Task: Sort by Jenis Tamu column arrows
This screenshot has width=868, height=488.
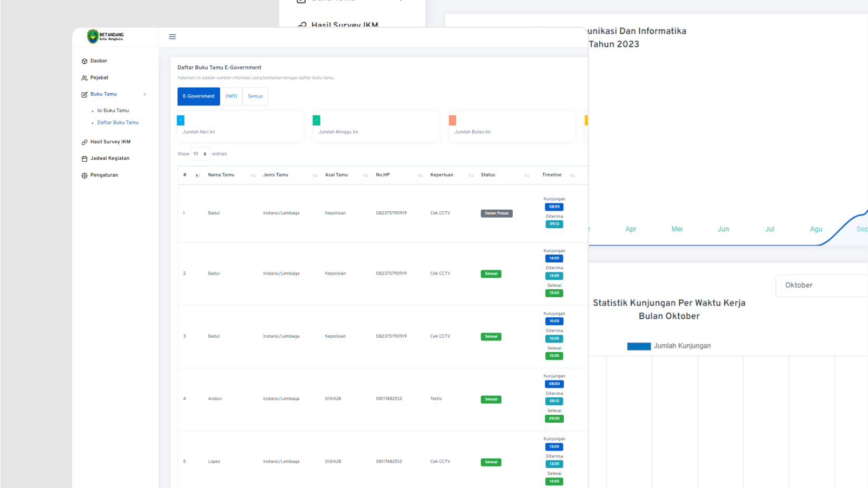Action: [315, 175]
